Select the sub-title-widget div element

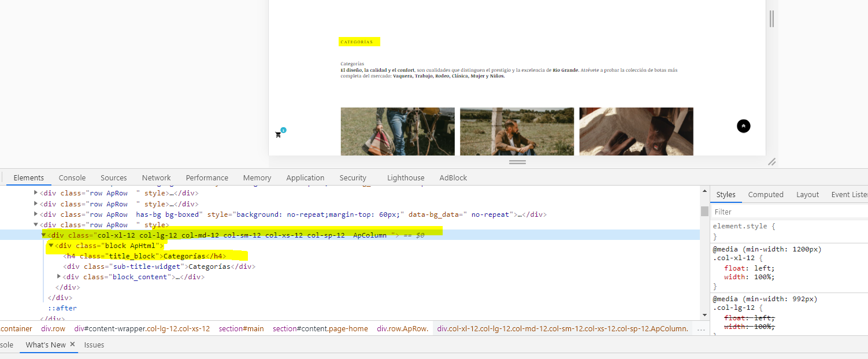point(159,267)
